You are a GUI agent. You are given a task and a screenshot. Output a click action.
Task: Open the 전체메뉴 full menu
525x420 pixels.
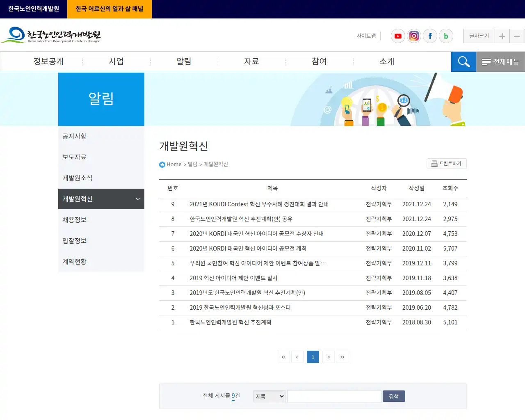500,62
